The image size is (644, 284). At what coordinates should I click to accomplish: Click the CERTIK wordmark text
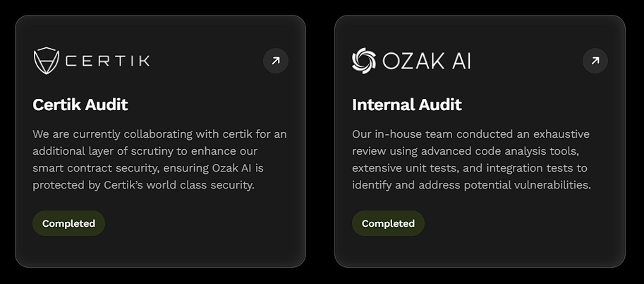tap(108, 61)
